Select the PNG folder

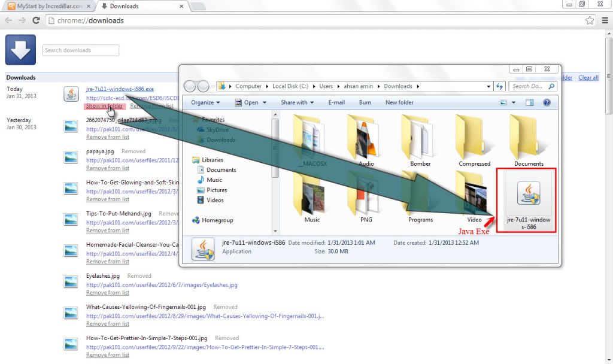[366, 198]
